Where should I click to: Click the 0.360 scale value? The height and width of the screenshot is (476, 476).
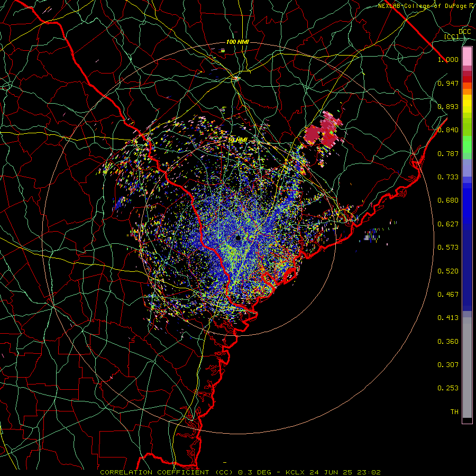click(x=448, y=342)
